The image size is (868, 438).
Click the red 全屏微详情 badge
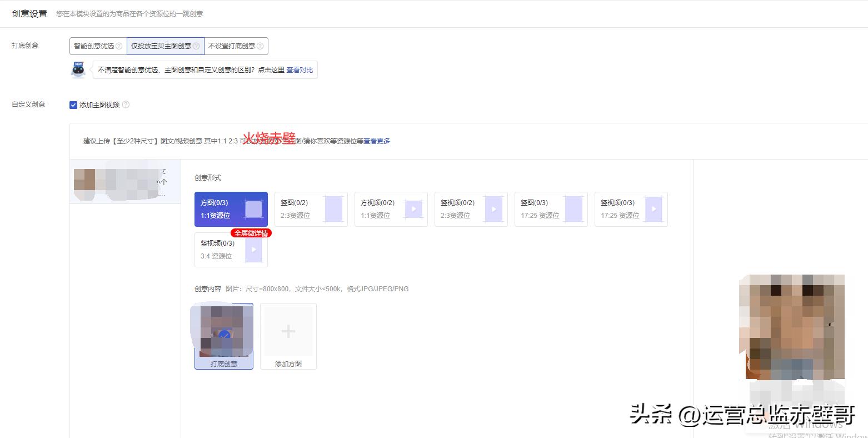[x=252, y=233]
